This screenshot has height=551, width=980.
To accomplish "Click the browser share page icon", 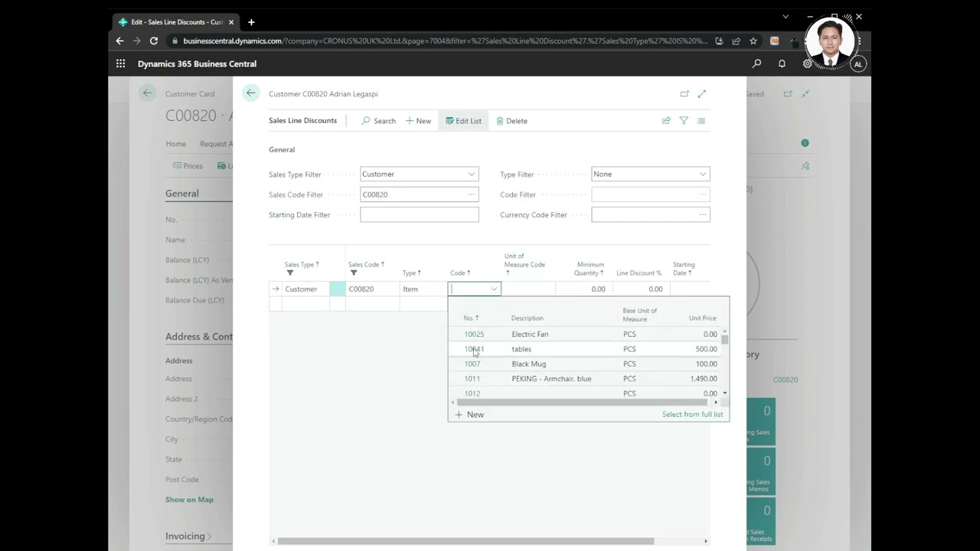I will point(736,41).
